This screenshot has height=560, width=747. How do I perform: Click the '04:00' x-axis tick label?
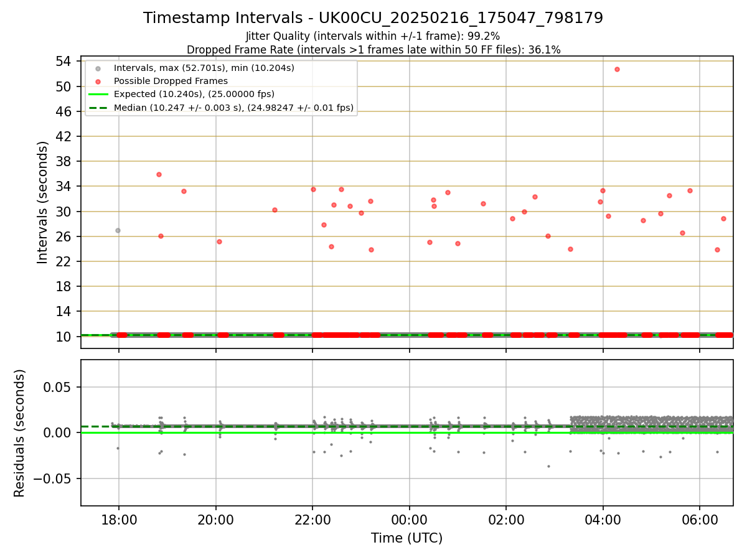tap(603, 519)
